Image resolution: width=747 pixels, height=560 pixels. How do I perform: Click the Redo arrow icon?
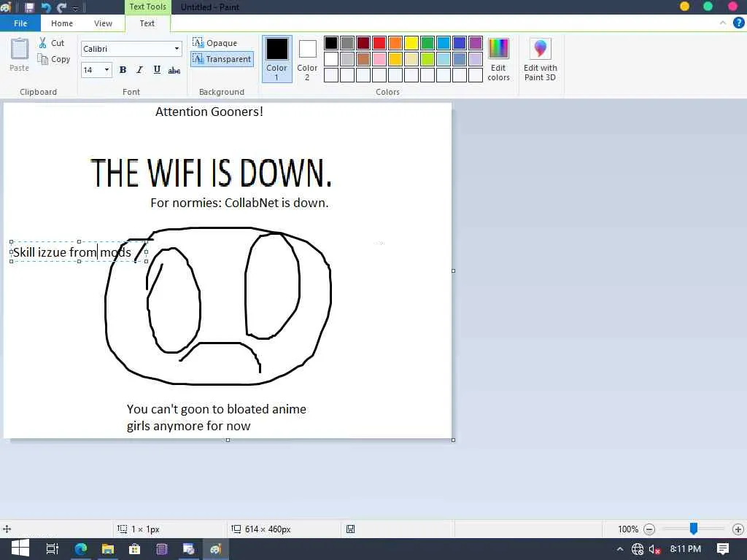point(62,7)
